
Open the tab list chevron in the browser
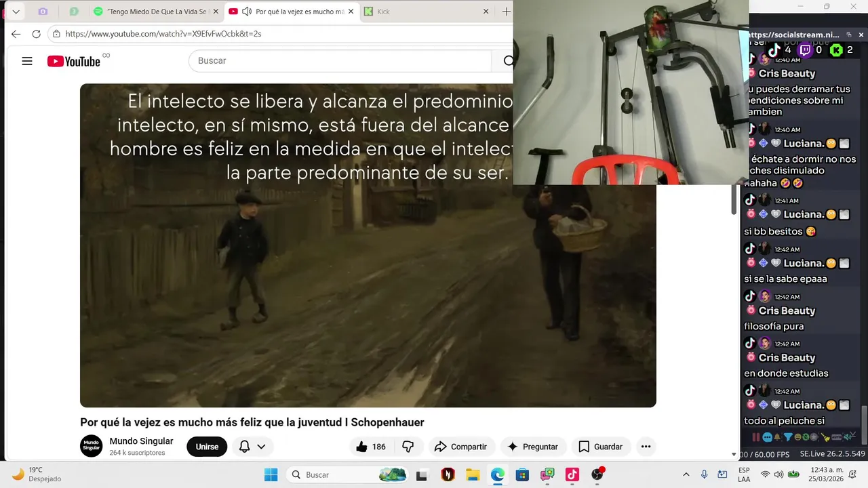tap(16, 12)
